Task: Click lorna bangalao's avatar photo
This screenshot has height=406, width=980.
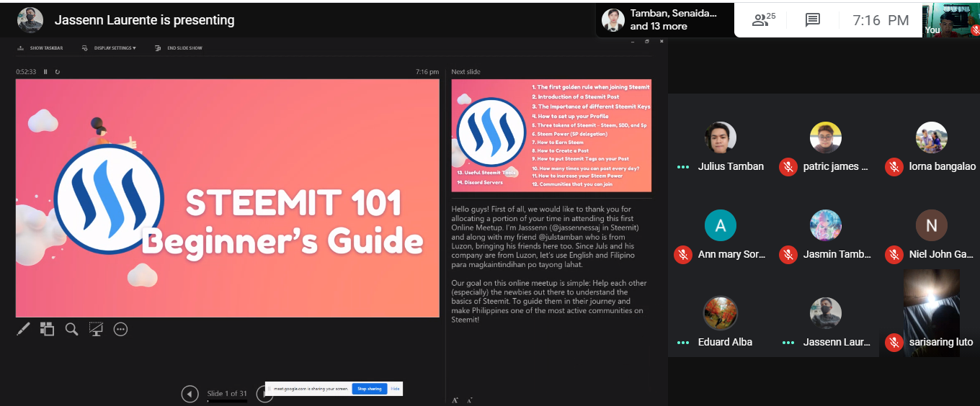Action: point(932,137)
